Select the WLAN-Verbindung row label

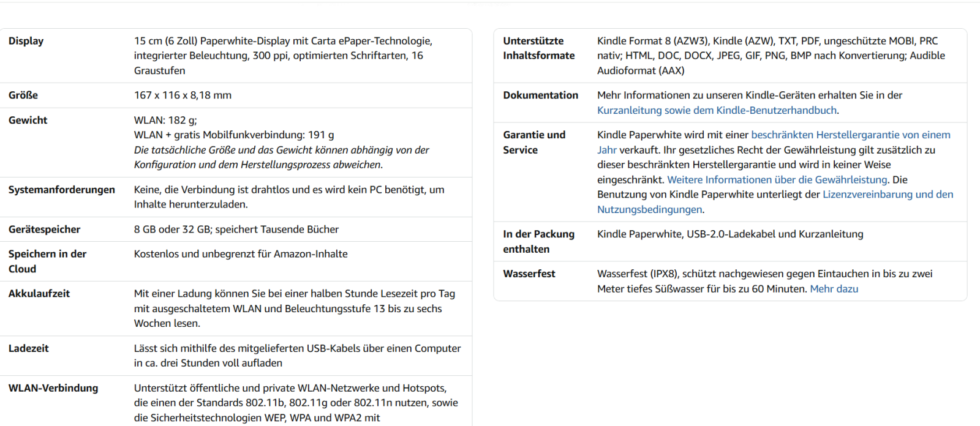pyautogui.click(x=53, y=388)
